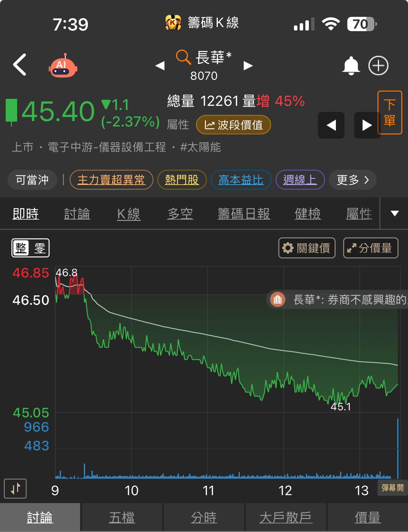Expand more tags with 更多
Image resolution: width=408 pixels, height=532 pixels.
pyautogui.click(x=353, y=180)
